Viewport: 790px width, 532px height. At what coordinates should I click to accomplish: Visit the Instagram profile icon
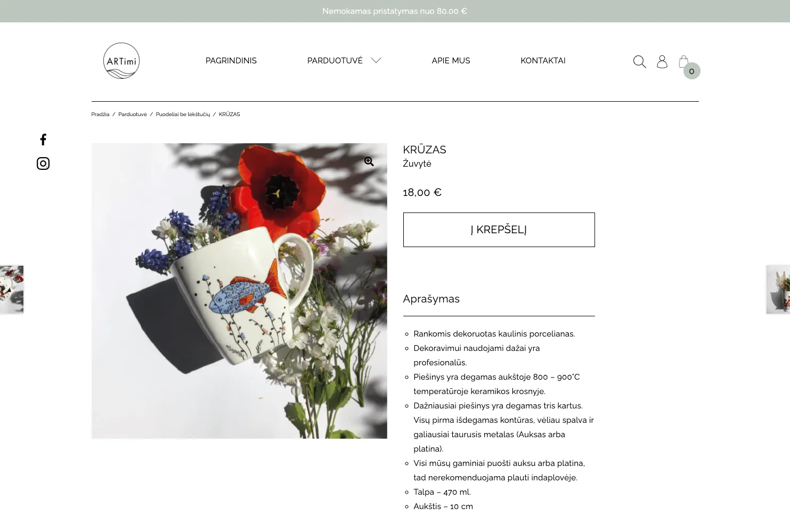[x=43, y=163]
